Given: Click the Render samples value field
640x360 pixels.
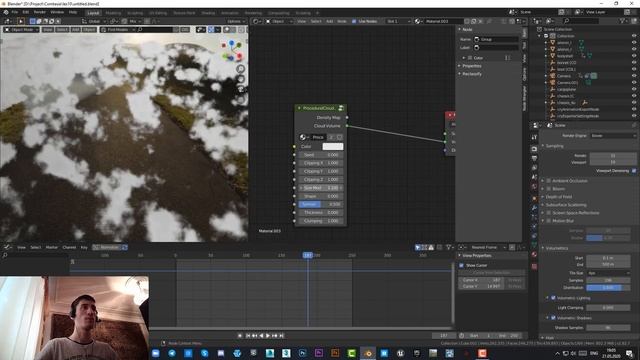Looking at the screenshot, I should [x=613, y=156].
